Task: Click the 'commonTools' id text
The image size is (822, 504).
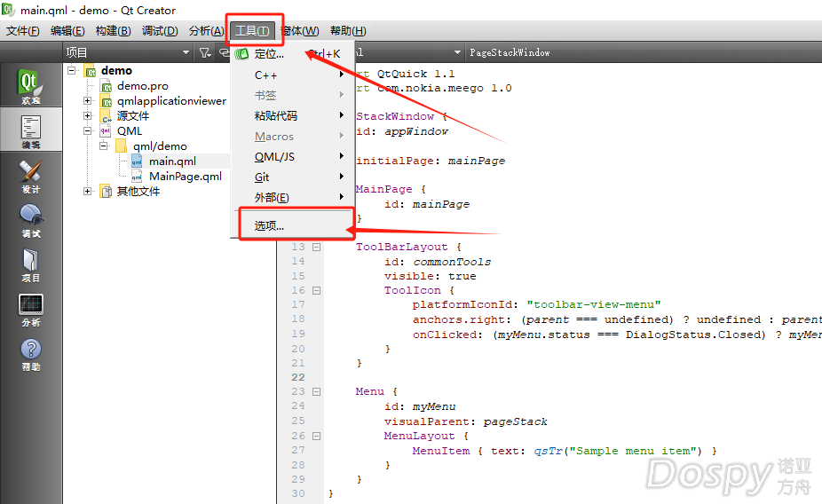Action: [x=452, y=262]
